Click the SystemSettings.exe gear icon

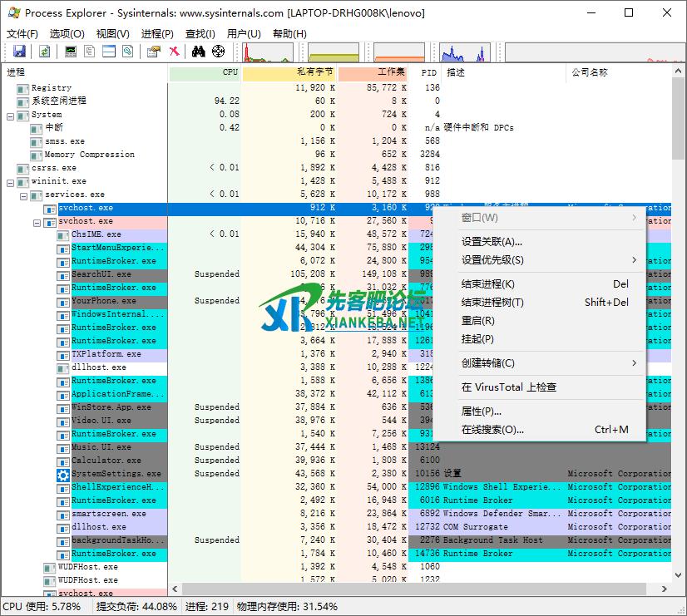click(x=63, y=475)
